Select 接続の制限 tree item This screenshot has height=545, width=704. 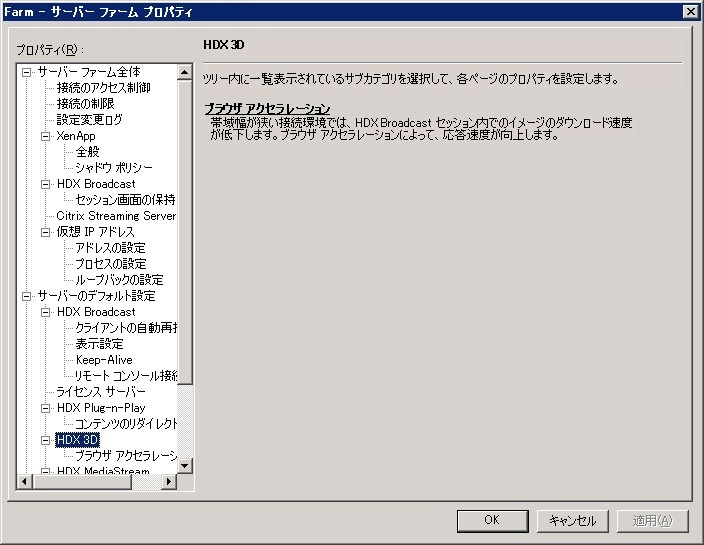tap(85, 104)
